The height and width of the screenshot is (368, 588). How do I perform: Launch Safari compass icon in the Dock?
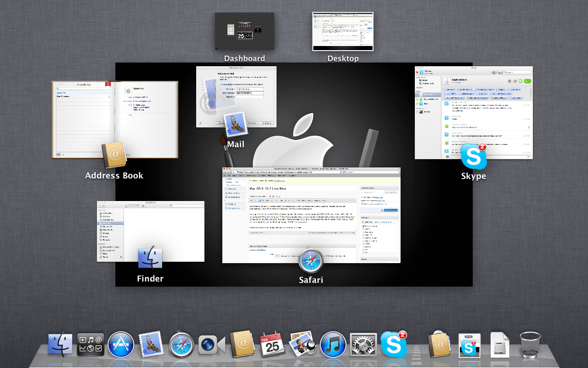coord(181,345)
